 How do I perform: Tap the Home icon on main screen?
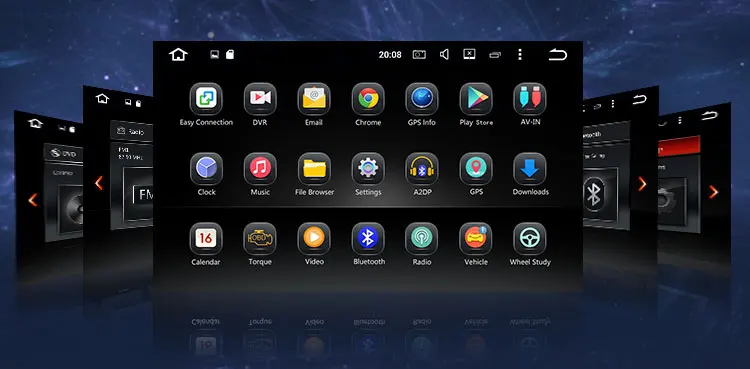[178, 55]
